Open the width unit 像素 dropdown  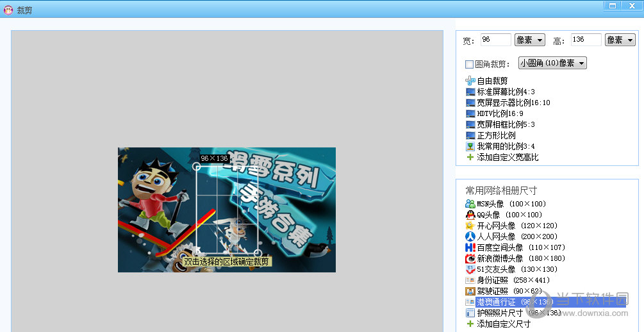(529, 40)
